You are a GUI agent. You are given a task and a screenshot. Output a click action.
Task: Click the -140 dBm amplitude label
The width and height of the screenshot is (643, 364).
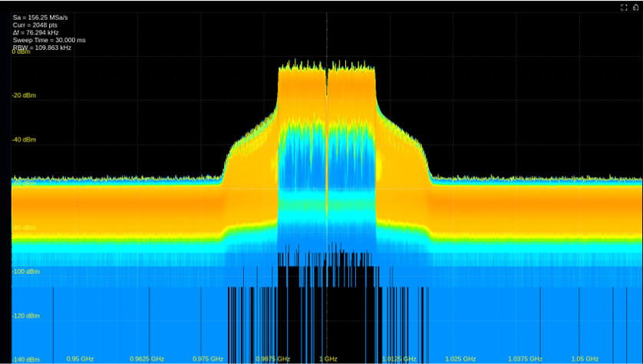click(x=25, y=359)
